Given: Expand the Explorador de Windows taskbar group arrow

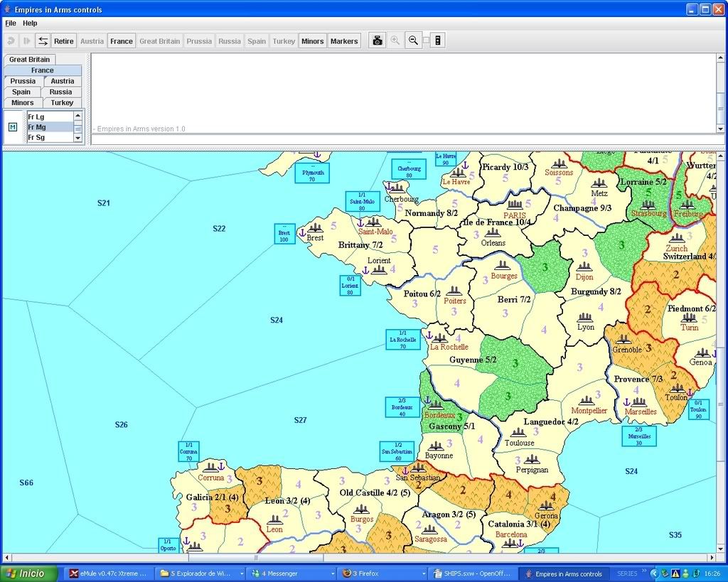Looking at the screenshot, I should (242, 573).
